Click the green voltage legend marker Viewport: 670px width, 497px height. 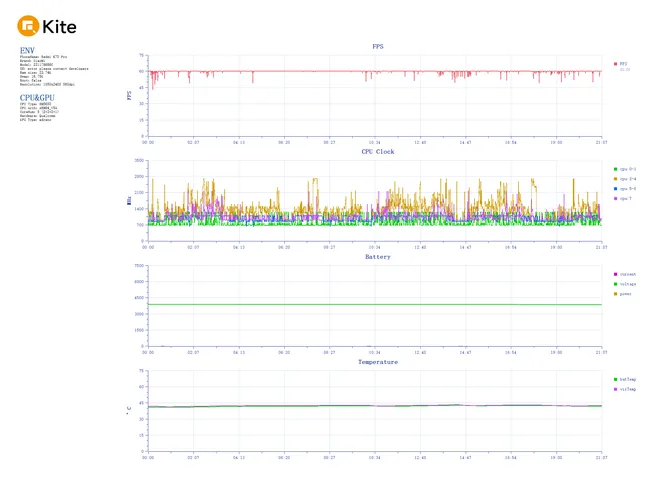[x=615, y=284]
